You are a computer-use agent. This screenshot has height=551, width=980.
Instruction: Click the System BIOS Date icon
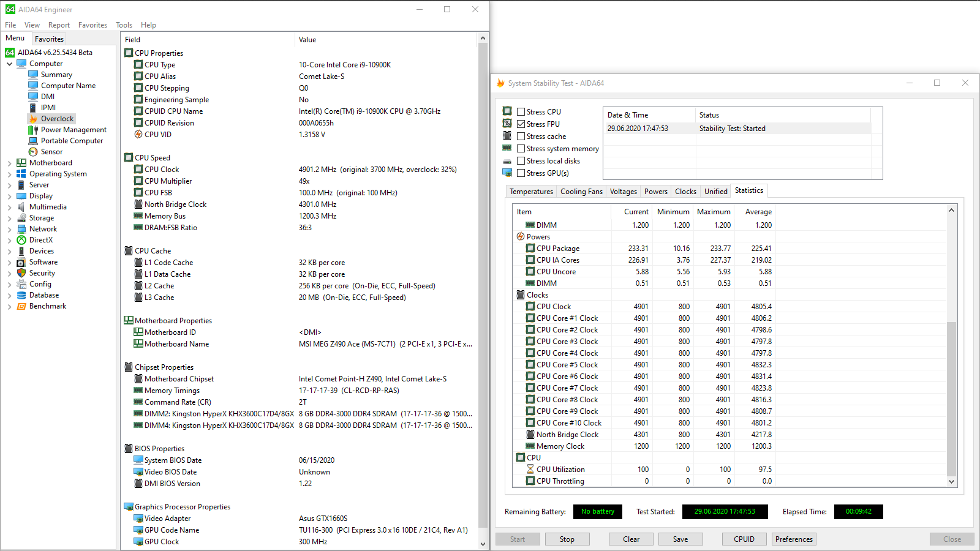coord(138,460)
